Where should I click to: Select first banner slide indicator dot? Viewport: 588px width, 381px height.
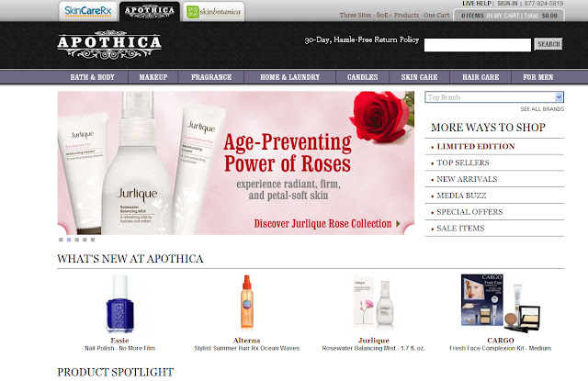point(61,240)
